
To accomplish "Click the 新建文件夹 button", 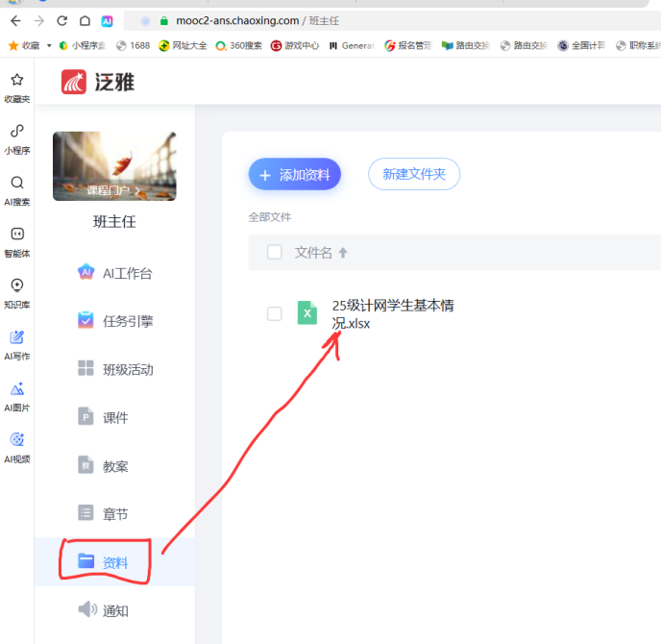I will 414,174.
